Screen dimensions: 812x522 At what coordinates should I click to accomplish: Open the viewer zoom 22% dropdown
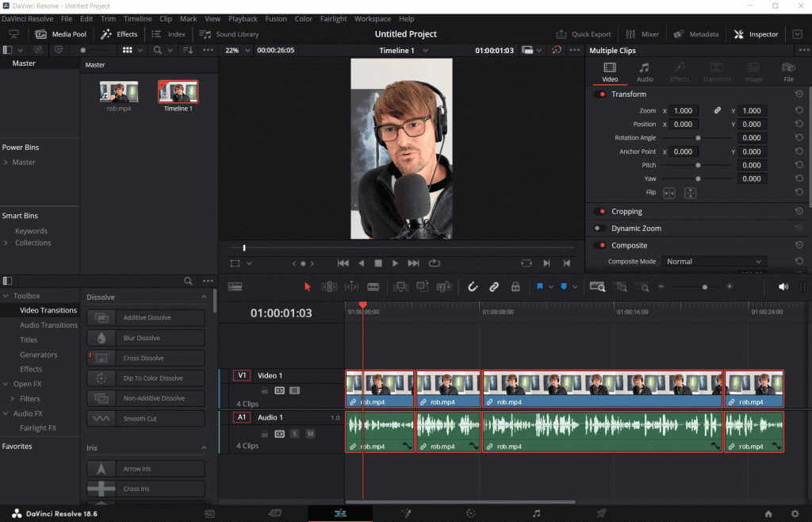click(x=238, y=50)
